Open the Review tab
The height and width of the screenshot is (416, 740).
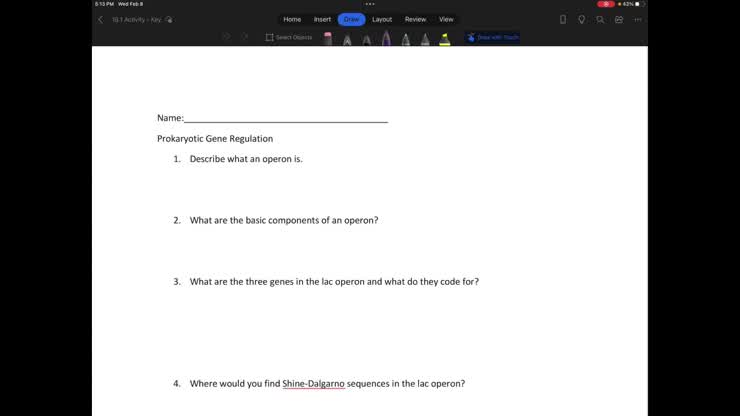tap(415, 19)
